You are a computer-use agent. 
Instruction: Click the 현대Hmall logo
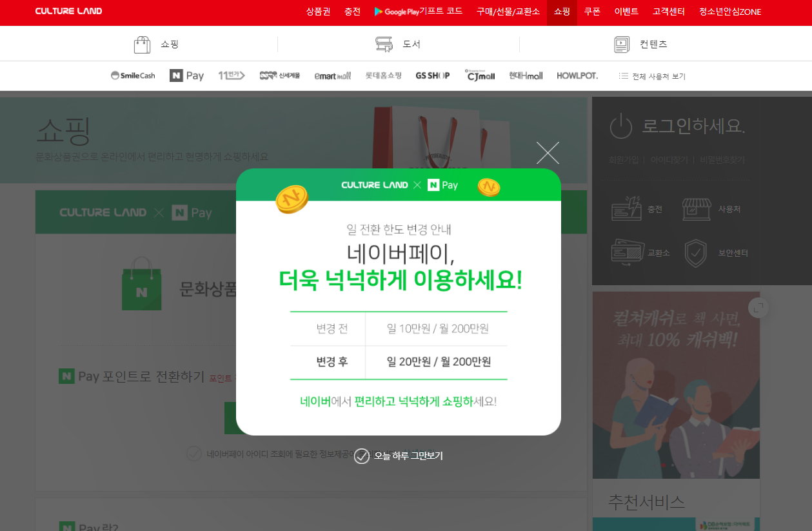tap(526, 75)
